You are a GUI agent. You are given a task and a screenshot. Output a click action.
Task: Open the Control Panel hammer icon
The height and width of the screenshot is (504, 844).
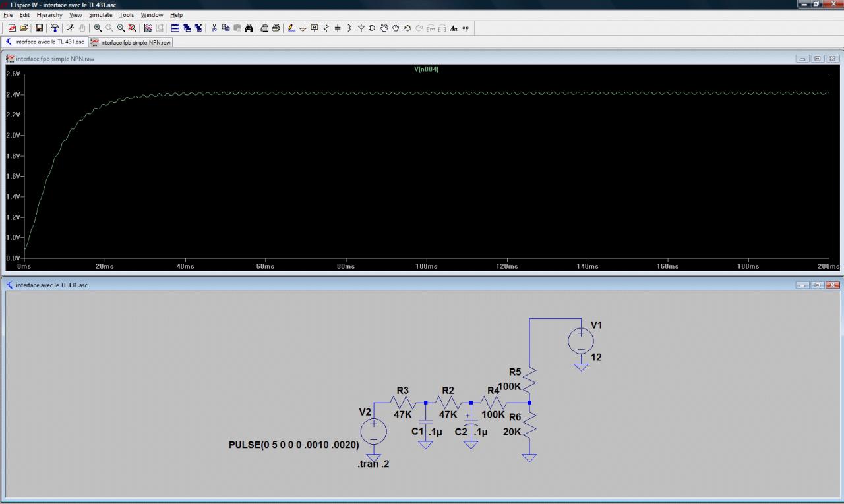coord(55,28)
